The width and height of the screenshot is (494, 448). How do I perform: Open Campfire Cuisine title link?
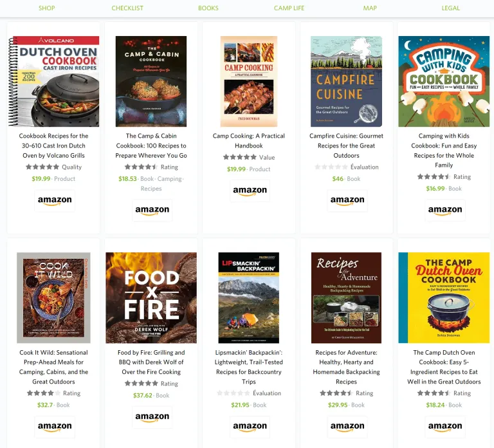tap(346, 145)
